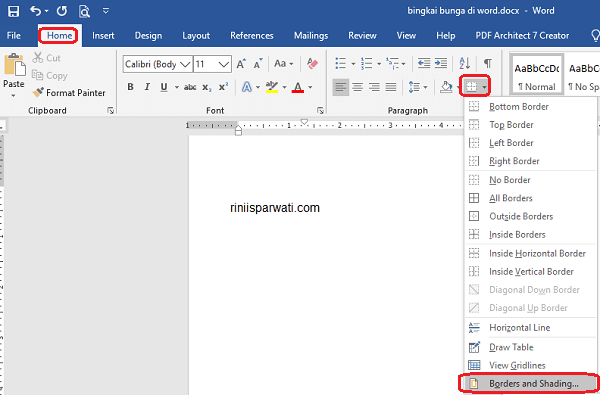Image resolution: width=600 pixels, height=395 pixels.
Task: Apply the Normal style thumbnail
Action: tap(536, 75)
